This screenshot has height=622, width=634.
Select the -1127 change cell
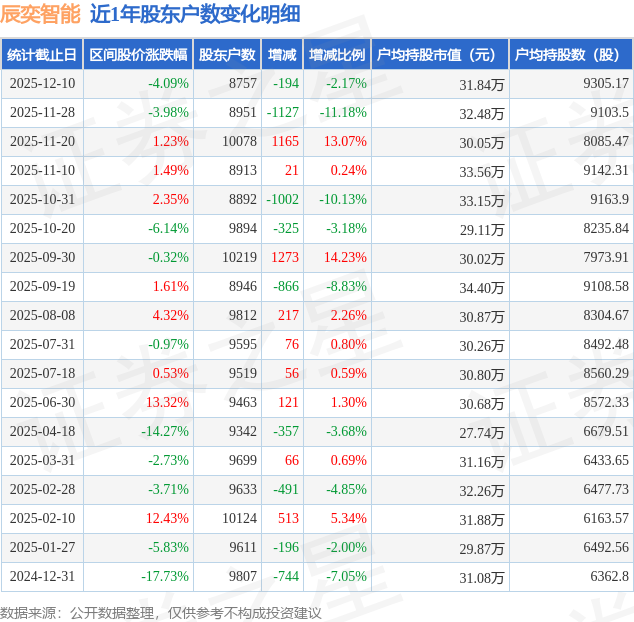[283, 112]
